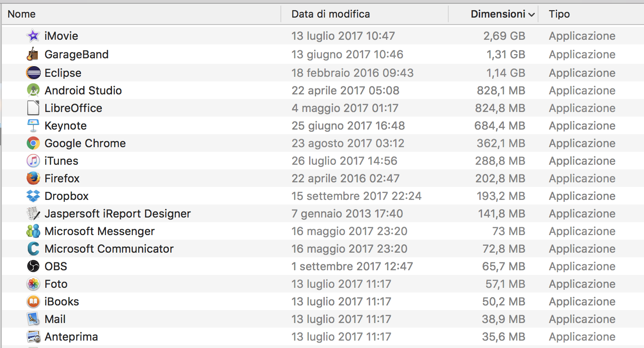Select the Firefox name text
Screen dimensions: 644x348
(62, 178)
